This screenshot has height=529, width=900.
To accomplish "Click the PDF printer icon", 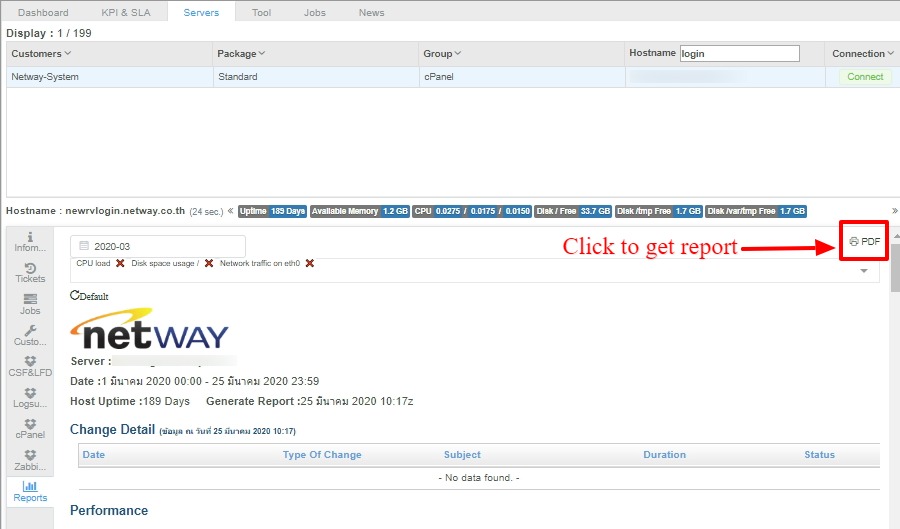I will (853, 242).
